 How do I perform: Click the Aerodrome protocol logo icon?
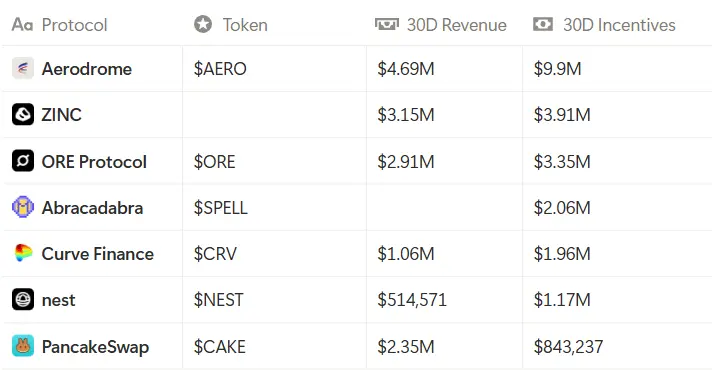click(x=23, y=69)
